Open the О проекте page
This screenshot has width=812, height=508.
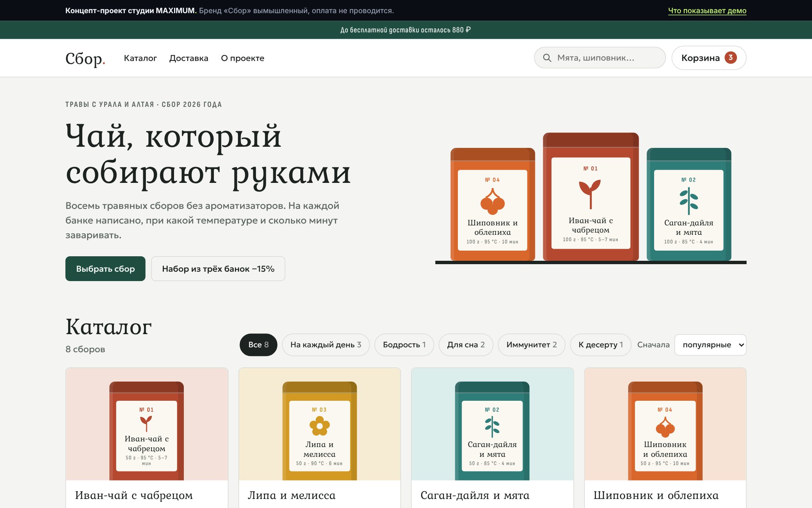[x=242, y=58]
